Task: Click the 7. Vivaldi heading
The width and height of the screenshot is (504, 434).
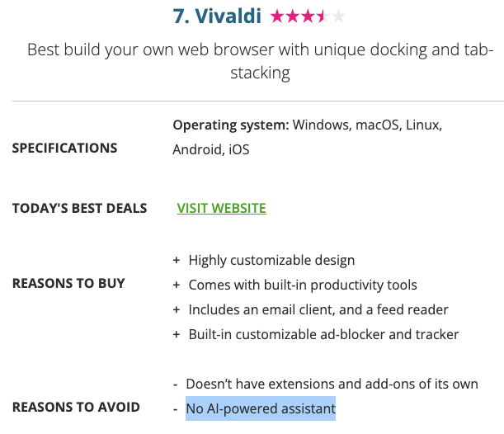Action: coord(217,16)
